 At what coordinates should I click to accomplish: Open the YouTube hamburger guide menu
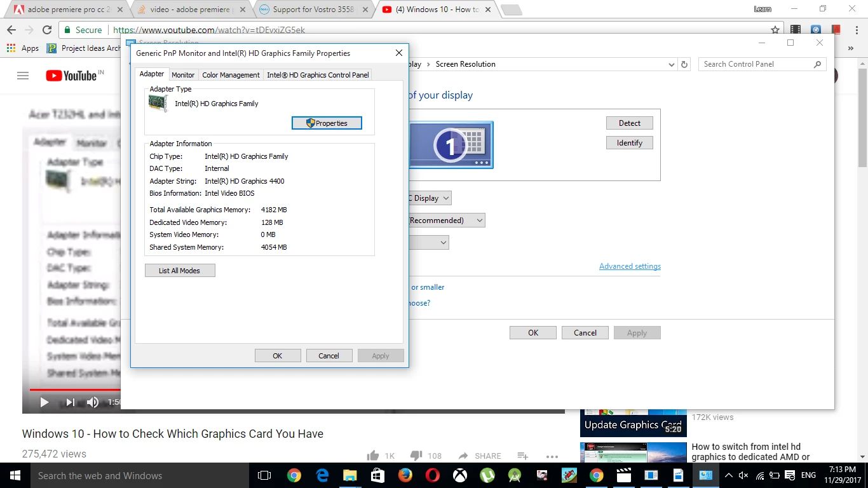click(23, 76)
